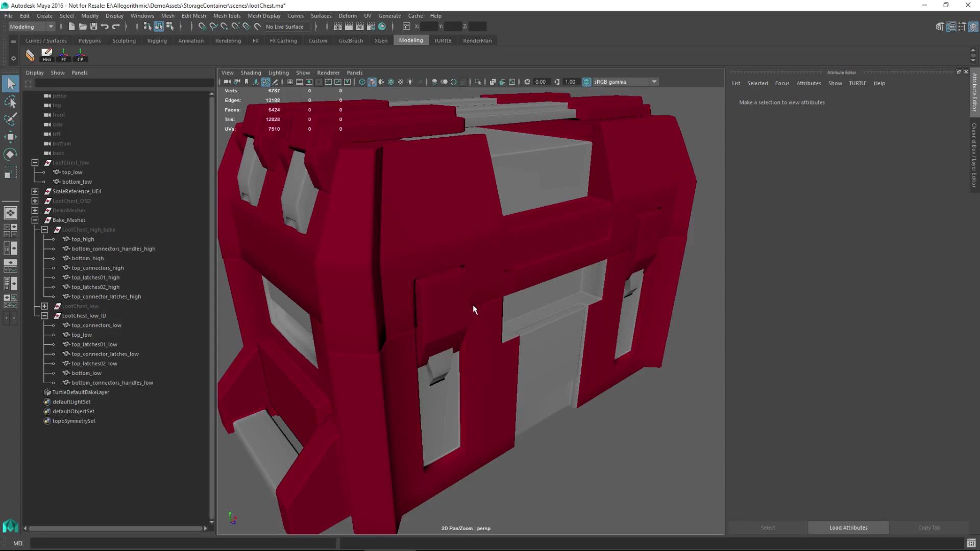Open the Mesh Tools menu

point(227,16)
